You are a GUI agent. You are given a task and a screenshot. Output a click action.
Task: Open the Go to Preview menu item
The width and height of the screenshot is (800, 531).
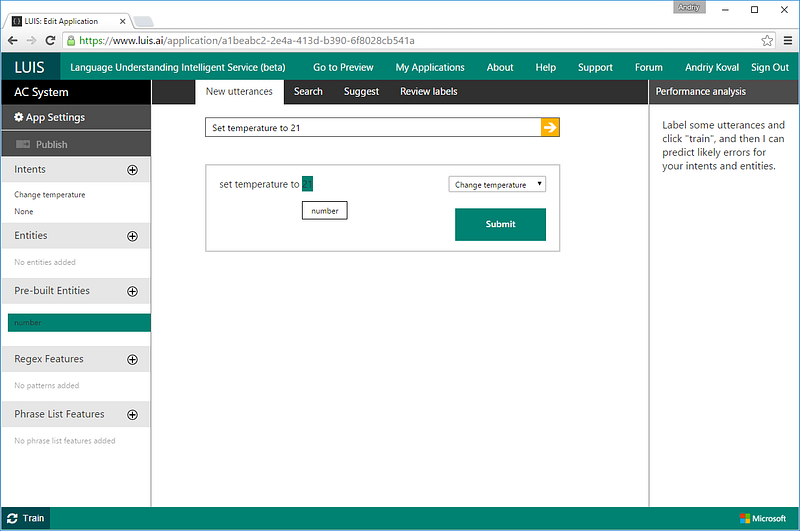[x=343, y=67]
